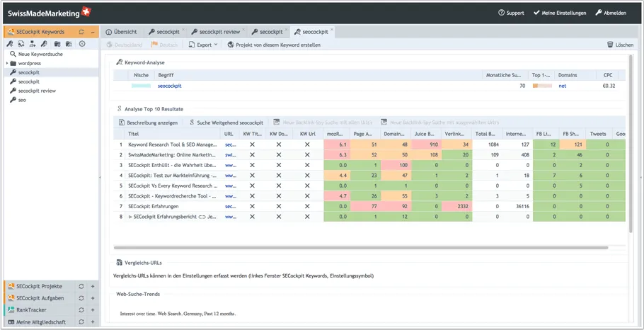
Task: Click the first key icon in sidebar toolbar
Action: tap(10, 44)
